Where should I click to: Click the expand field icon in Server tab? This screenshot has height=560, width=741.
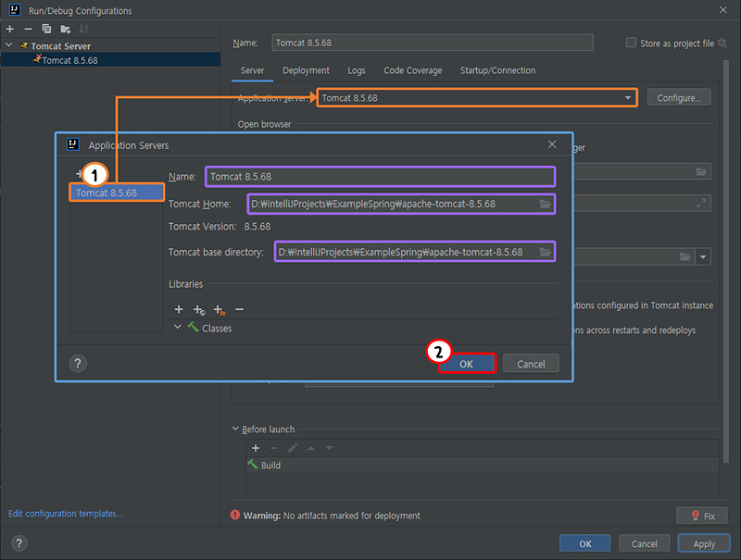(x=701, y=203)
